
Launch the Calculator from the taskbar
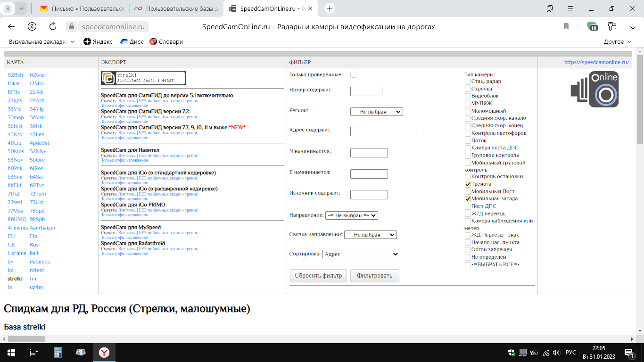click(x=58, y=352)
